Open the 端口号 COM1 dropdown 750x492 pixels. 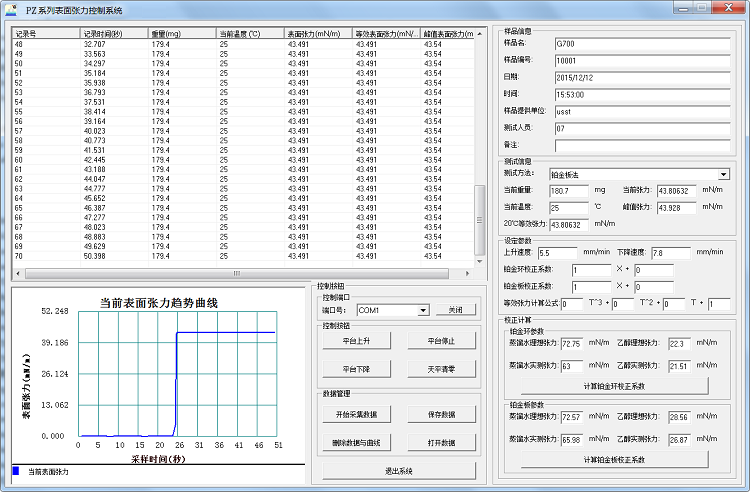423,310
